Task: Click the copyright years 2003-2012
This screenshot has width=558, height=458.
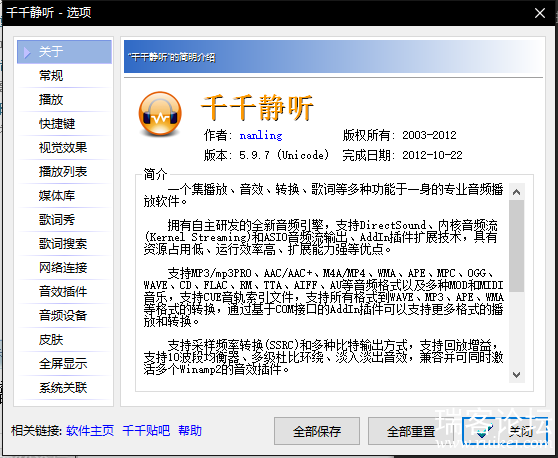Action: pos(429,135)
